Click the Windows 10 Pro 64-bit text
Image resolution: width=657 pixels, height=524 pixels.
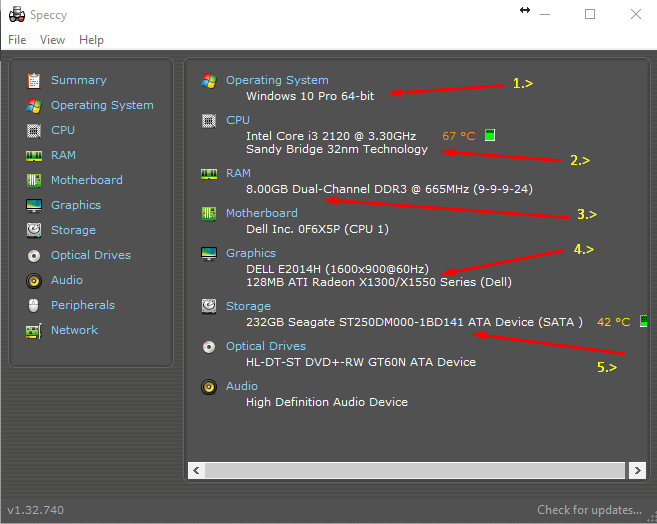point(310,96)
